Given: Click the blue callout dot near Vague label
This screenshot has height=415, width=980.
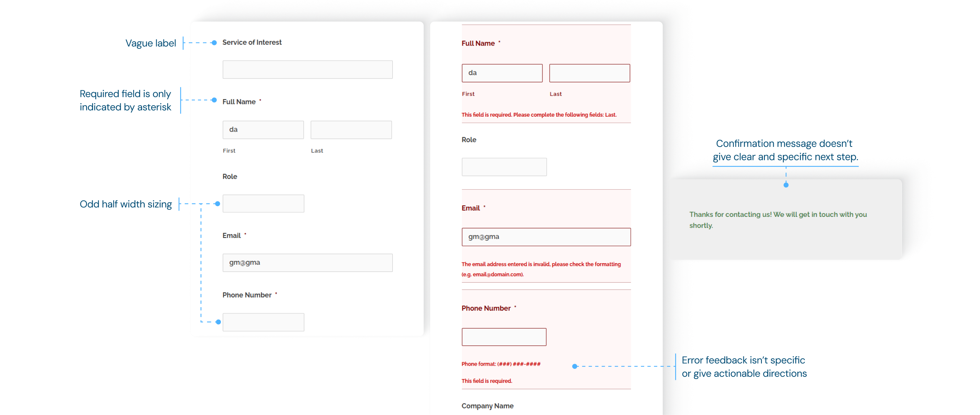Looking at the screenshot, I should [215, 43].
